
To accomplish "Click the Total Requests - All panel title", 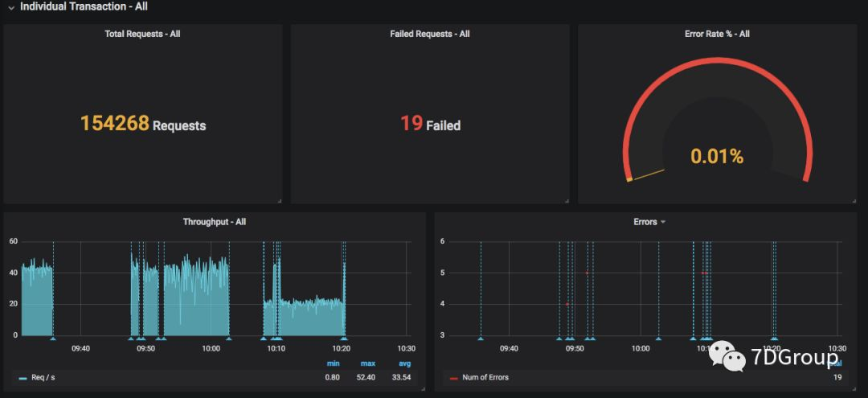I will [142, 34].
